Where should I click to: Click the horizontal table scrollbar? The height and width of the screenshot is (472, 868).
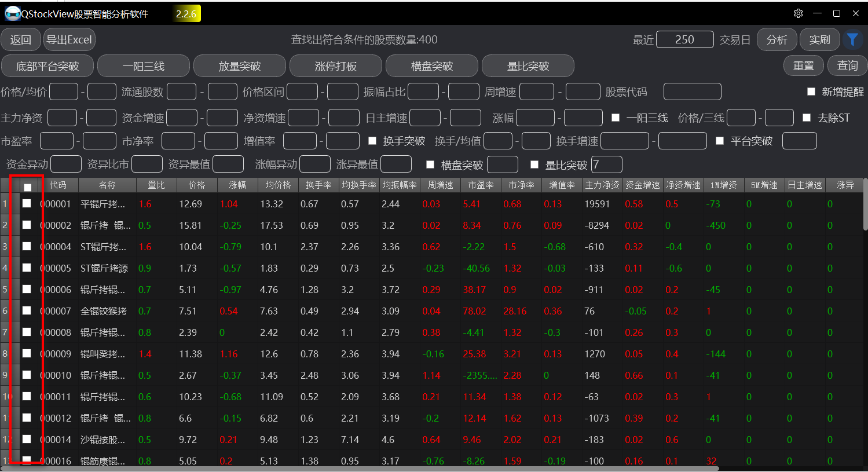tap(359, 469)
